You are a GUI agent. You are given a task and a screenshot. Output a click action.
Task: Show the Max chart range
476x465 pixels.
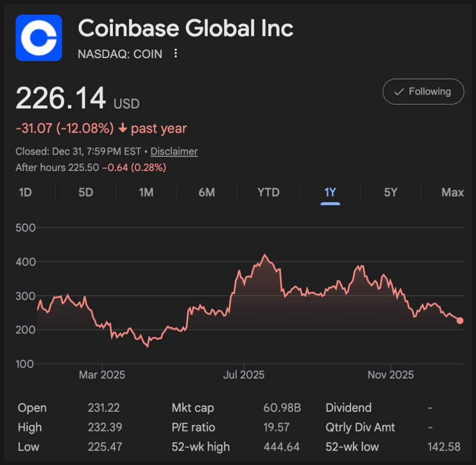point(452,192)
